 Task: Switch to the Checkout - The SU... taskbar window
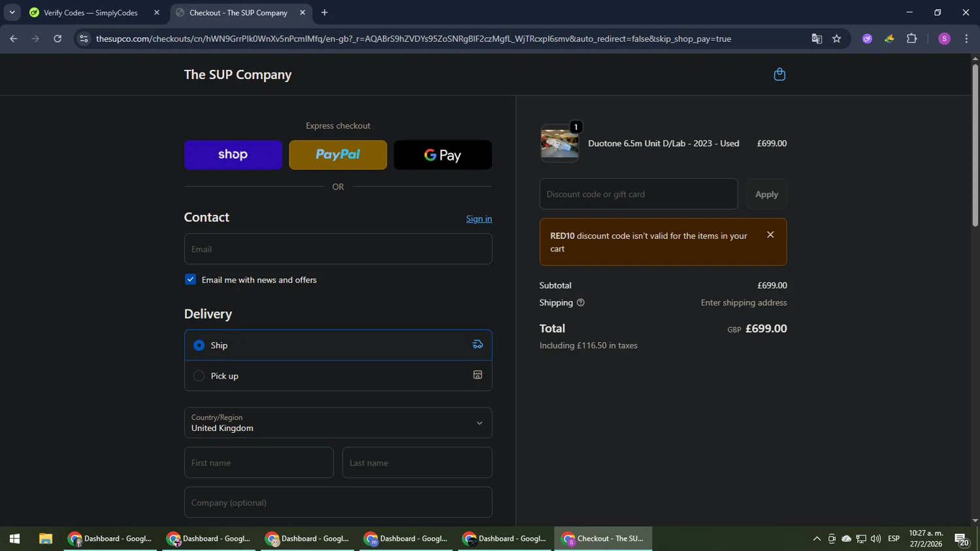(603, 539)
